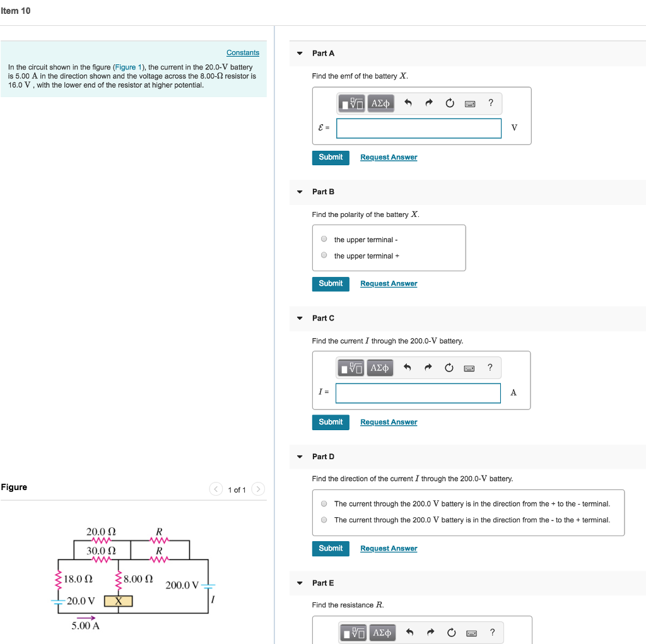Undo last edit in Part E toolbar
This screenshot has width=646, height=644.
coord(409,633)
